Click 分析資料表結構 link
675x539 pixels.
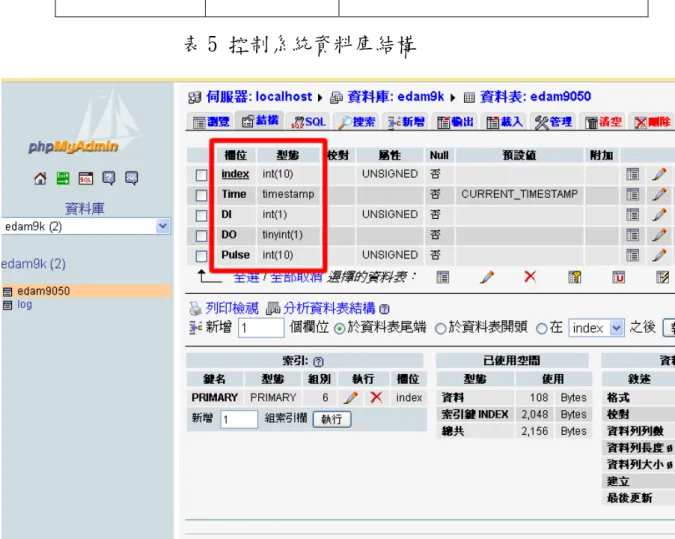(329, 308)
